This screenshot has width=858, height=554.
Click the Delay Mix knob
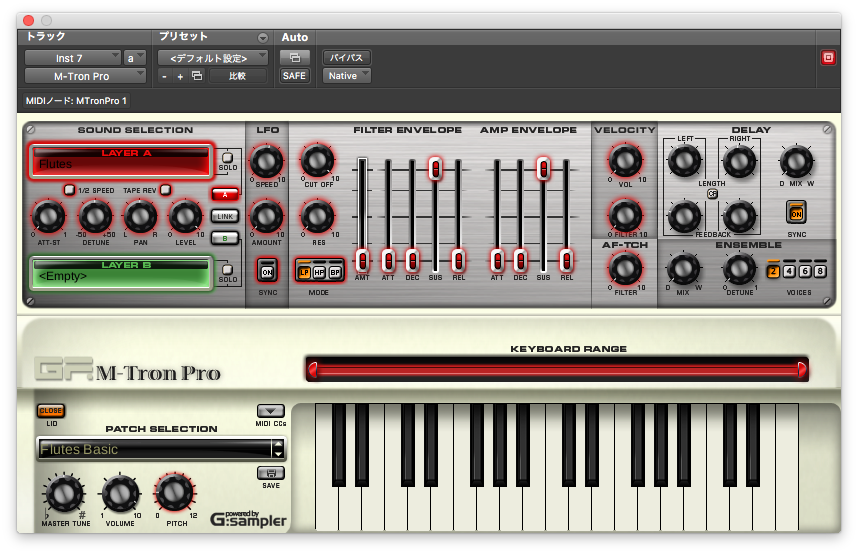pos(797,161)
